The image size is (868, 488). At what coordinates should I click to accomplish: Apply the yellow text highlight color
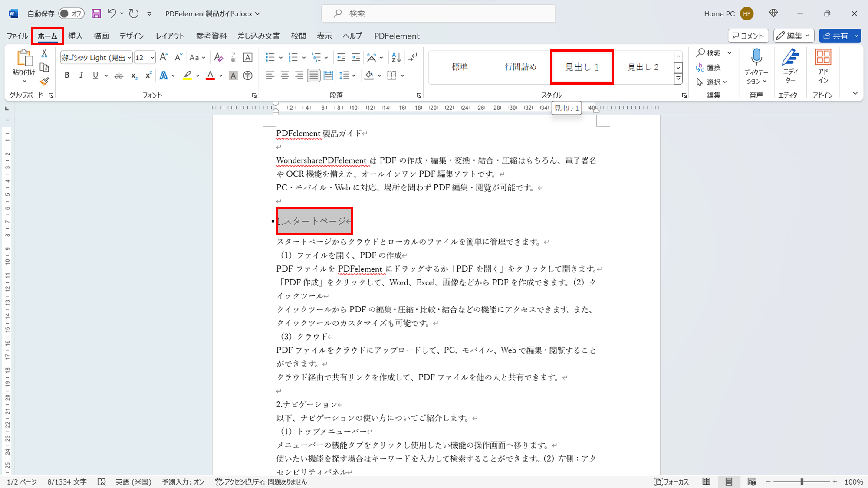[187, 75]
